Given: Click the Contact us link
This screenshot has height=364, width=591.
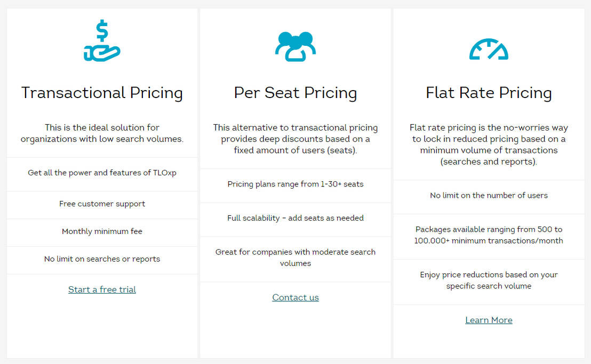Looking at the screenshot, I should [295, 297].
